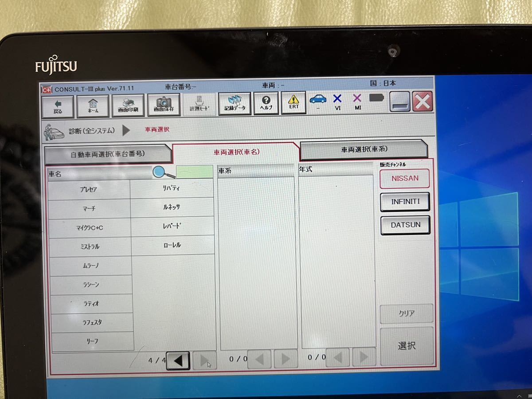Click the green search input field

(195, 172)
